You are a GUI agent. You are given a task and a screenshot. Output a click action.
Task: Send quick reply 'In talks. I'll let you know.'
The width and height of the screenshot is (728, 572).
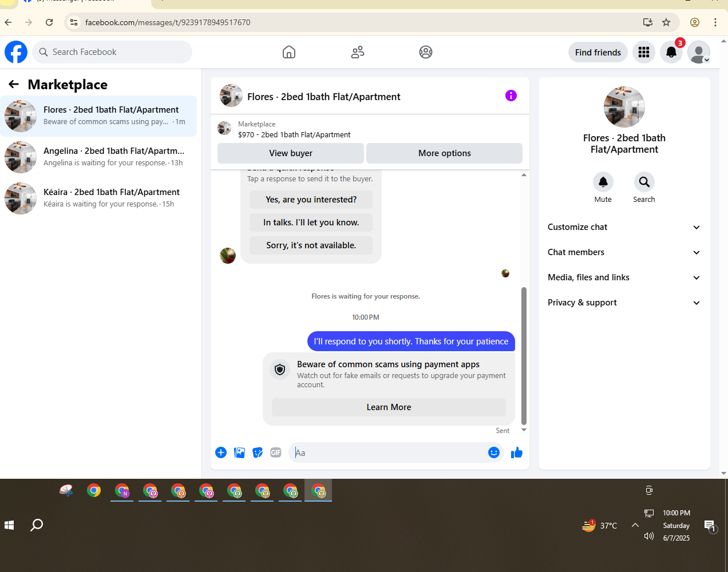coord(311,223)
